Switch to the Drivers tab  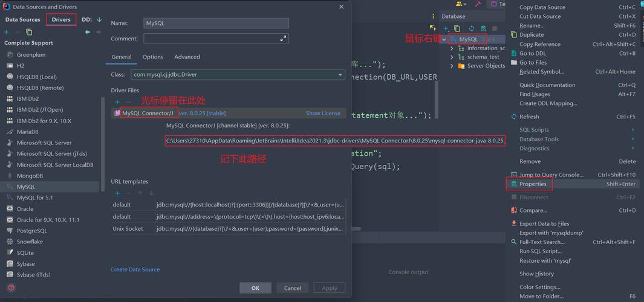61,19
